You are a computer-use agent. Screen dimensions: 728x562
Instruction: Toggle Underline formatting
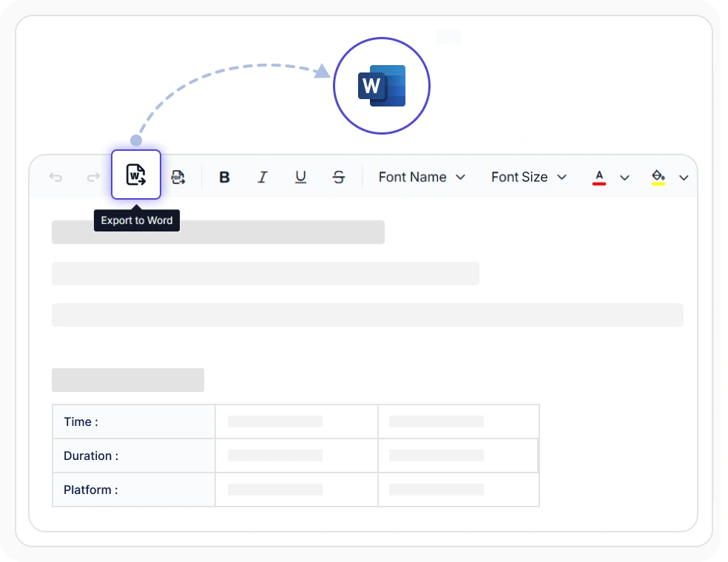(x=300, y=177)
